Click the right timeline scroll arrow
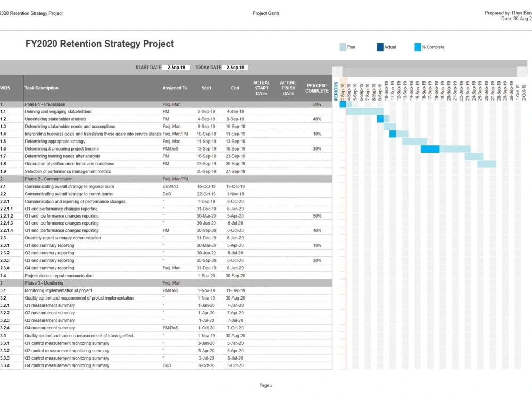532x399 pixels. point(523,71)
